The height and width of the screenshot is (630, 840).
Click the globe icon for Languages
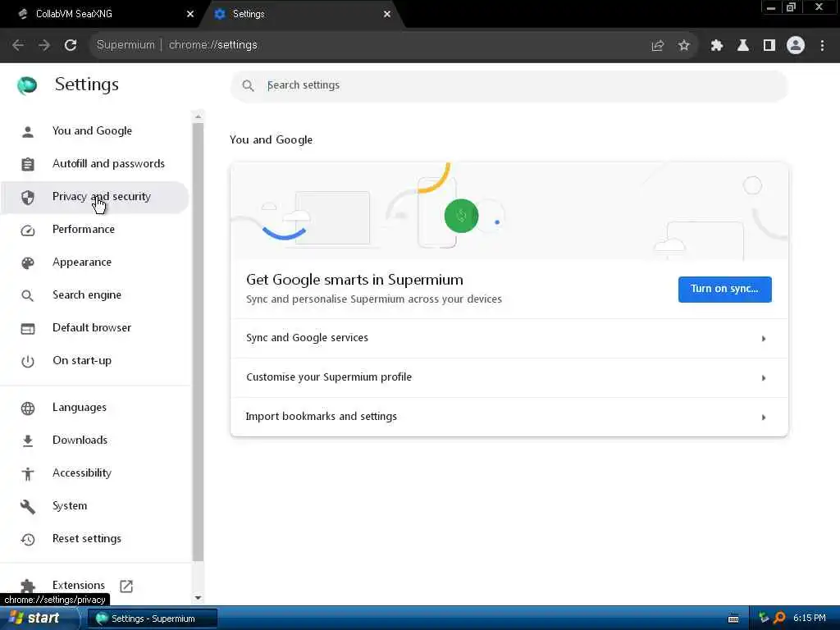pos(28,409)
